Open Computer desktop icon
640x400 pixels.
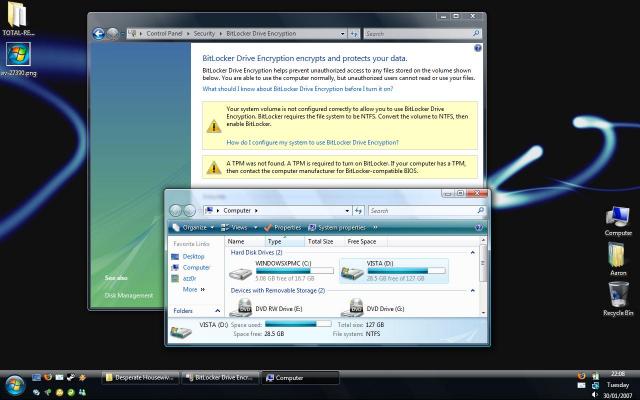click(x=618, y=221)
